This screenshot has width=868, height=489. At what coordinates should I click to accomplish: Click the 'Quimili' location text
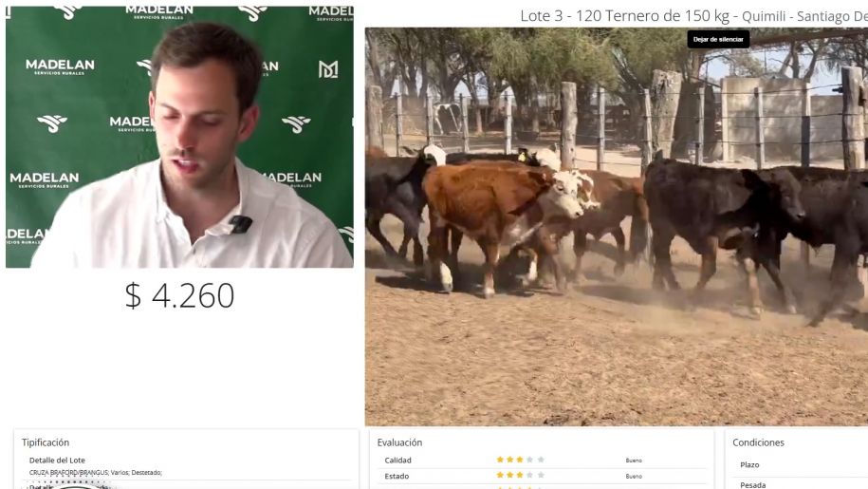coord(764,16)
